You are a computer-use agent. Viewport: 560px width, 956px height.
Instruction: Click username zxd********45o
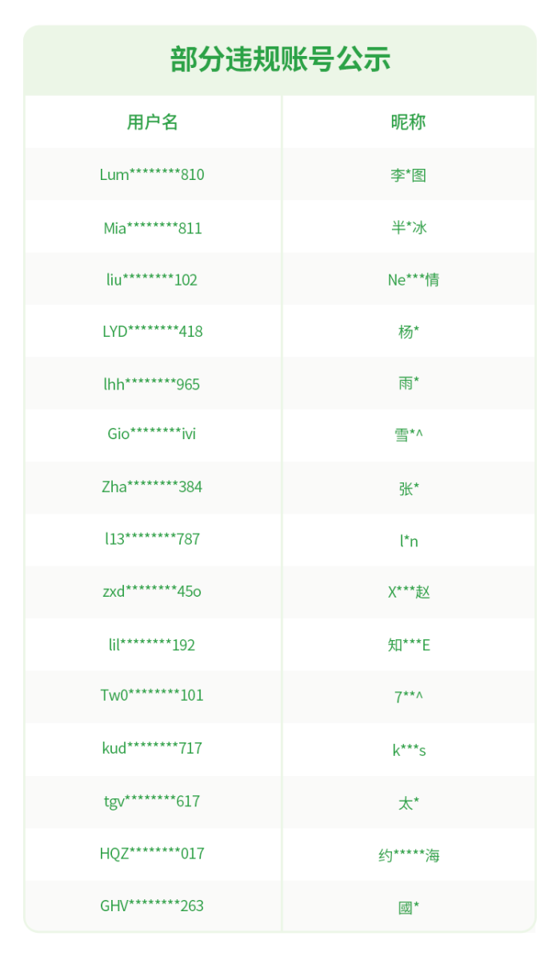coord(152,591)
